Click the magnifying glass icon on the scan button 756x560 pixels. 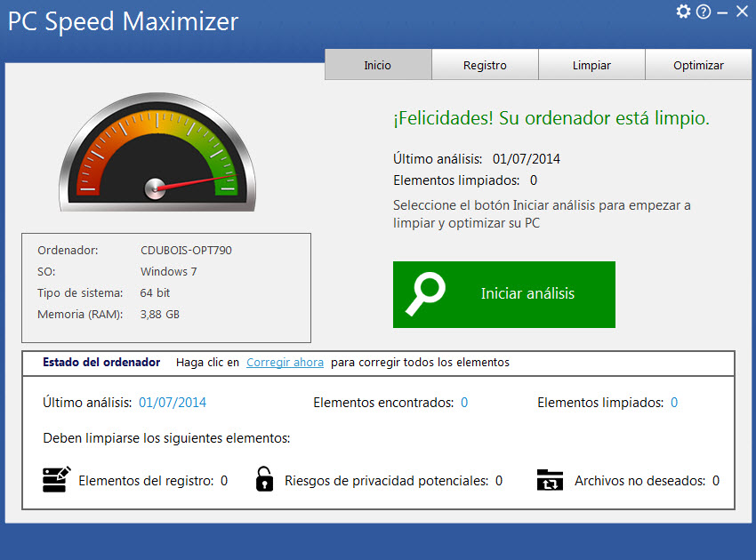(425, 294)
